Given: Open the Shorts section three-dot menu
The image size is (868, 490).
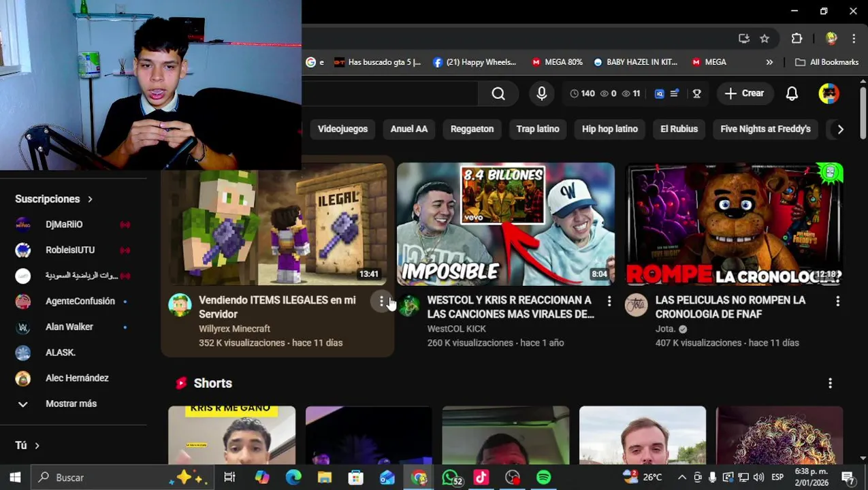Looking at the screenshot, I should coord(830,383).
